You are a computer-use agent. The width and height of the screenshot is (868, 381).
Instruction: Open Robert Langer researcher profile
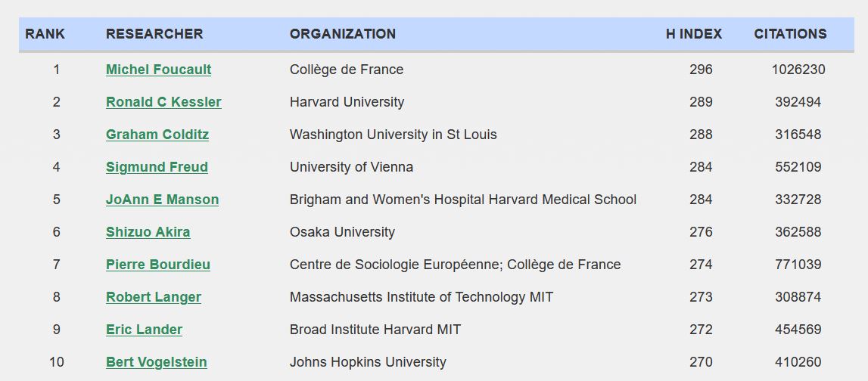tap(154, 297)
